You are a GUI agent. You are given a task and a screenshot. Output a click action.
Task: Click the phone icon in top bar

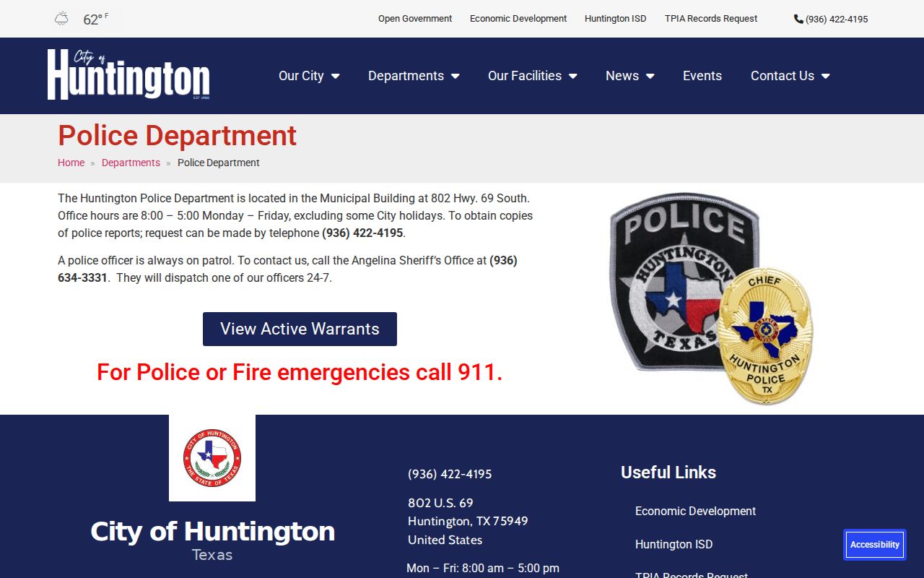point(798,19)
